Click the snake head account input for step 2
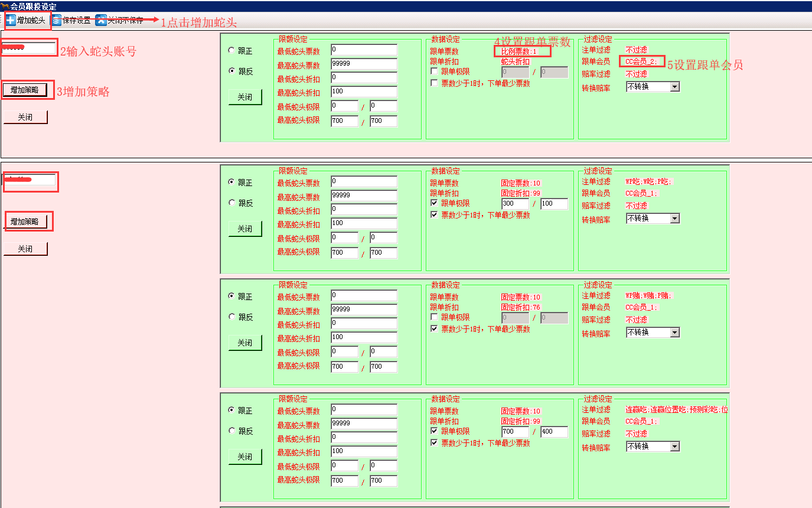Viewport: 812px width, 508px height. 29,48
